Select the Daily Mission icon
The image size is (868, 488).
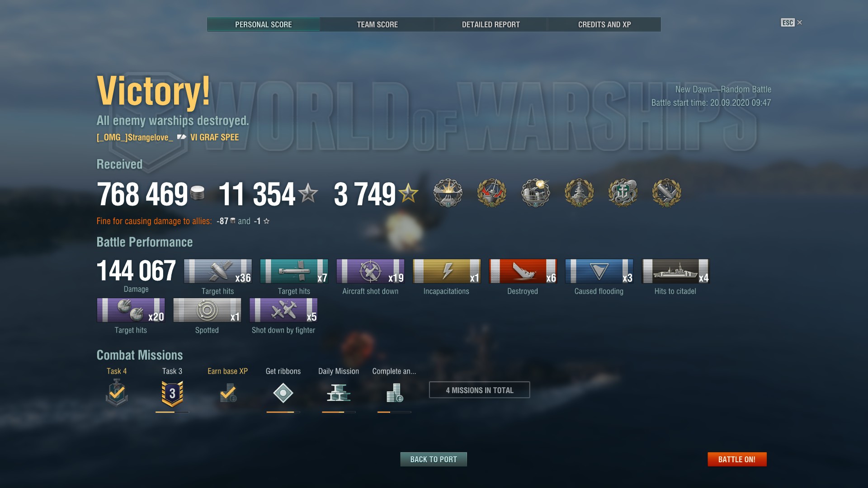pyautogui.click(x=339, y=393)
